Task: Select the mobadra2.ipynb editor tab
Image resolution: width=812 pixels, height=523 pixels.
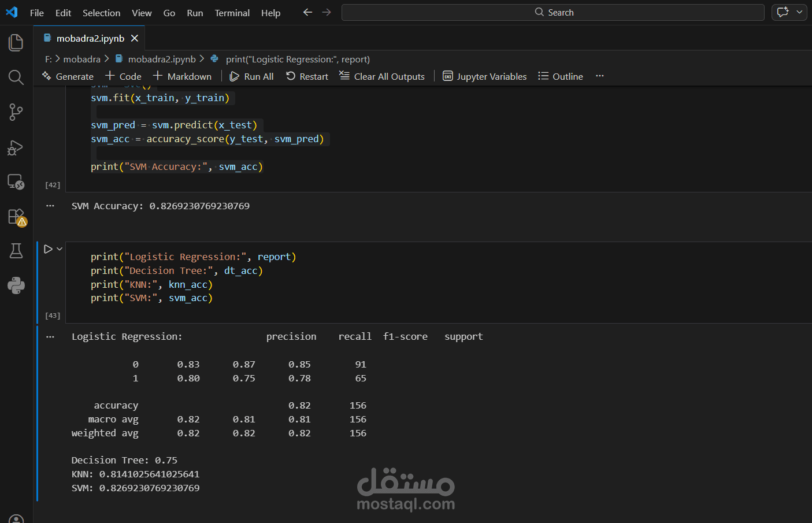Action: 90,38
